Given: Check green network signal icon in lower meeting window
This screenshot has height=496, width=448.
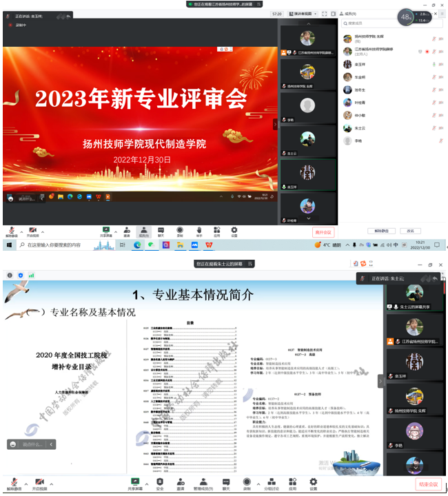Looking at the screenshot, I should coord(31,275).
